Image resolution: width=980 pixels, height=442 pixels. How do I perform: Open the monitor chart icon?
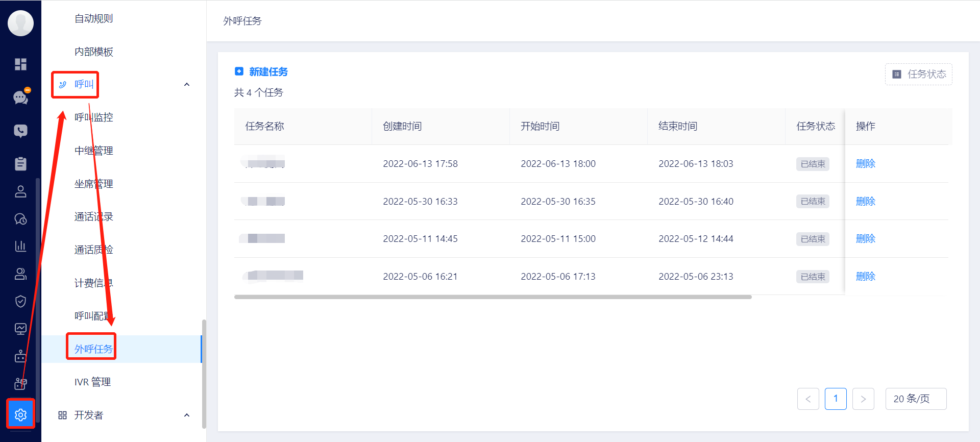click(x=20, y=329)
